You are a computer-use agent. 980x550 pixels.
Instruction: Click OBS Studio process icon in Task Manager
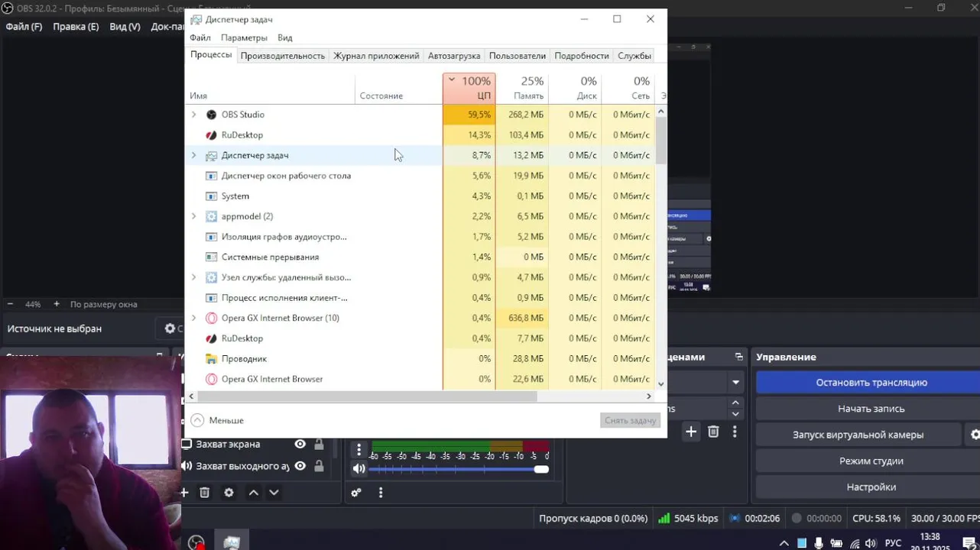tap(212, 115)
